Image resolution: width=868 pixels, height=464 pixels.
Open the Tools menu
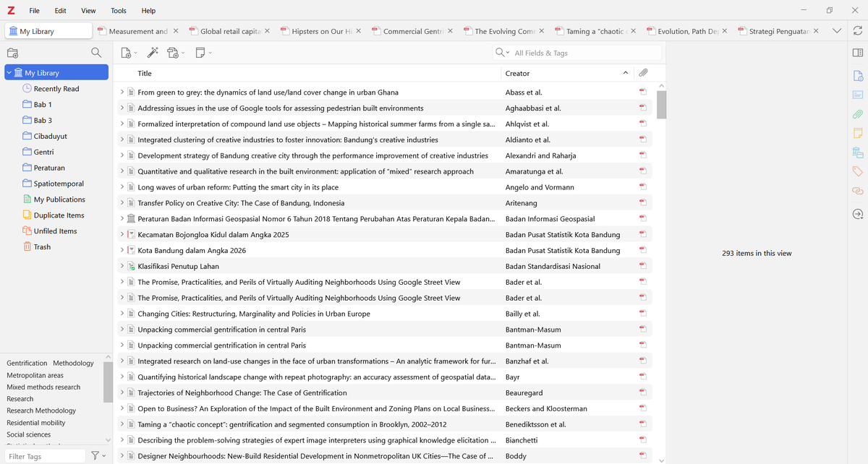tap(119, 11)
